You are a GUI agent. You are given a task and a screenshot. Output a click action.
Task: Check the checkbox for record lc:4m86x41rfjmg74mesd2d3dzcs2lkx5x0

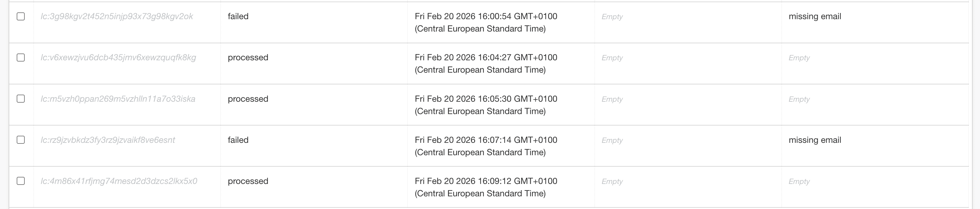20,181
